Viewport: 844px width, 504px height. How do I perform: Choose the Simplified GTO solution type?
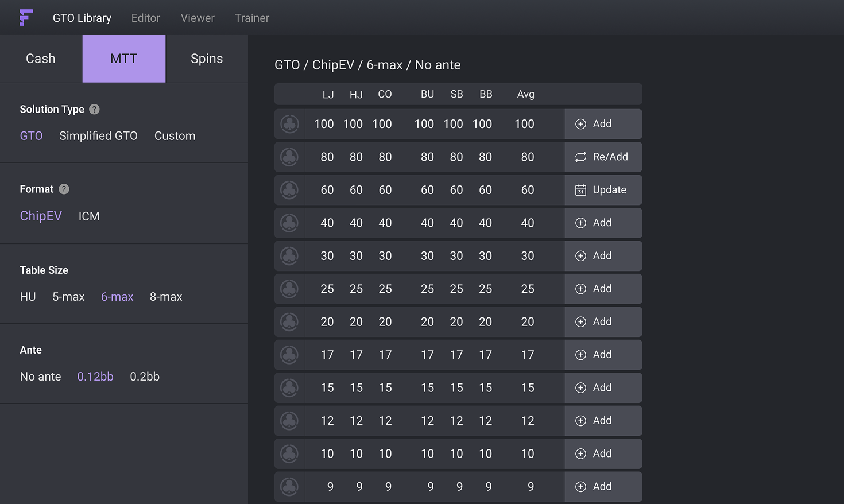pyautogui.click(x=98, y=136)
